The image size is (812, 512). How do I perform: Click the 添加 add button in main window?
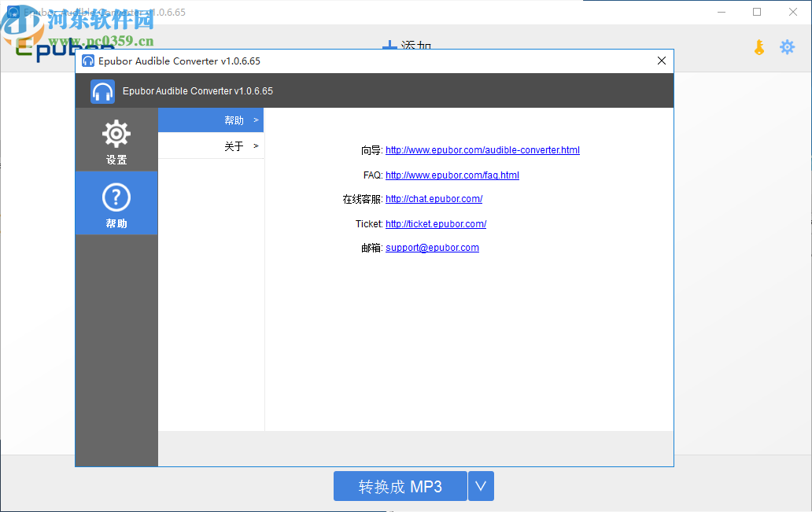(x=407, y=46)
